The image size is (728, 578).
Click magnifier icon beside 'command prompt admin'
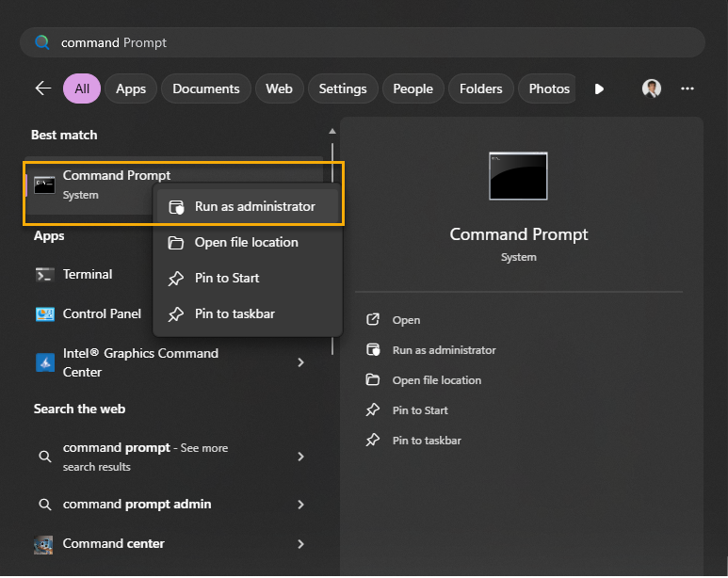pyautogui.click(x=44, y=505)
